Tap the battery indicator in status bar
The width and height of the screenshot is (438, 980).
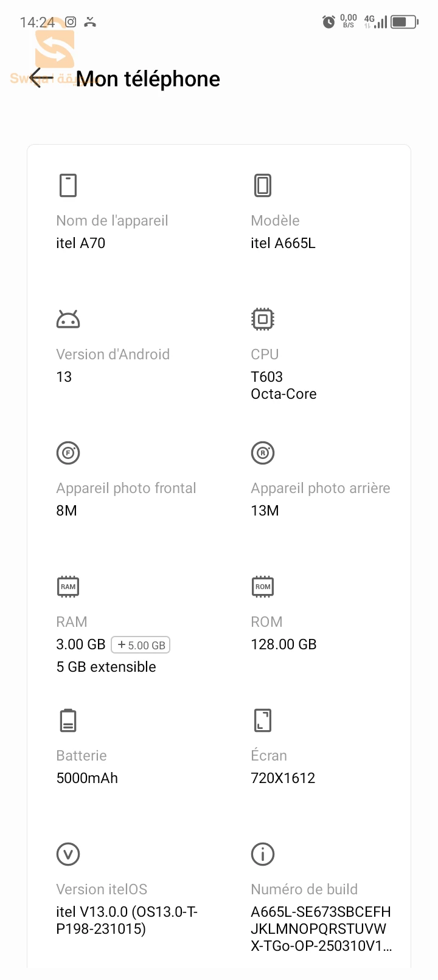coord(405,22)
